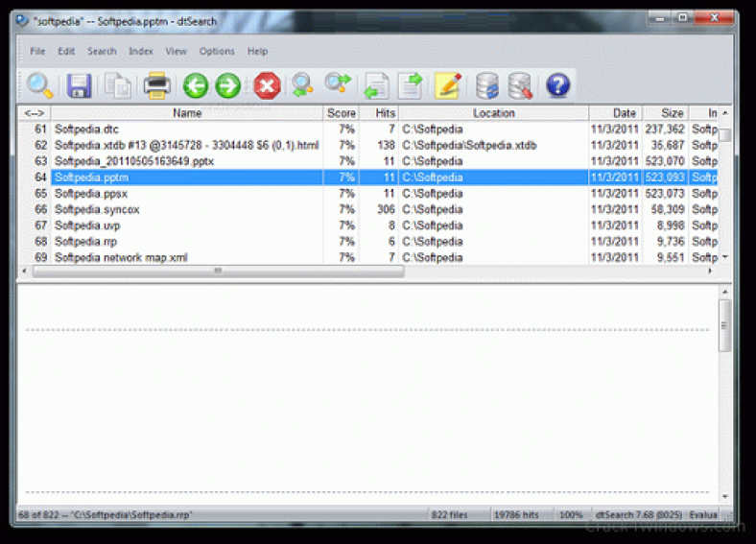Select the Softpedia.pptm row
The width and height of the screenshot is (756, 544).
[367, 177]
